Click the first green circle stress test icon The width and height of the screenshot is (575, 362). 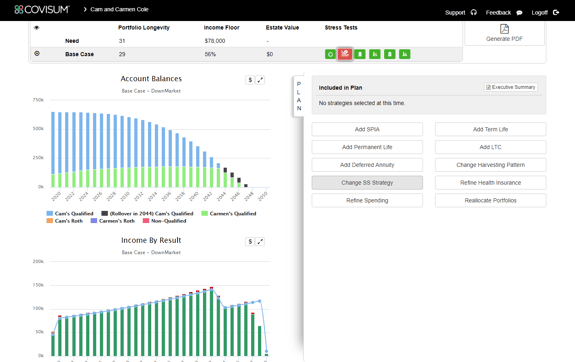[330, 54]
